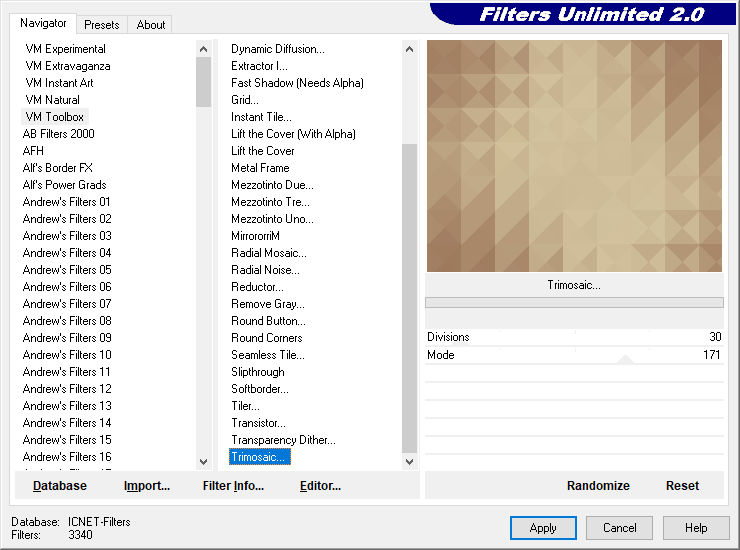This screenshot has height=550, width=740.
Task: Select Andrew's Filters 16
Action: click(x=67, y=457)
